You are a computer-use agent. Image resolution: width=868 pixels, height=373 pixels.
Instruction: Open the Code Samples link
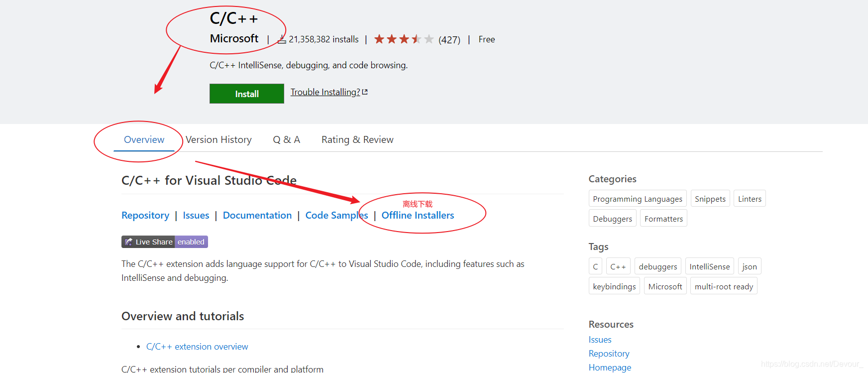(336, 215)
